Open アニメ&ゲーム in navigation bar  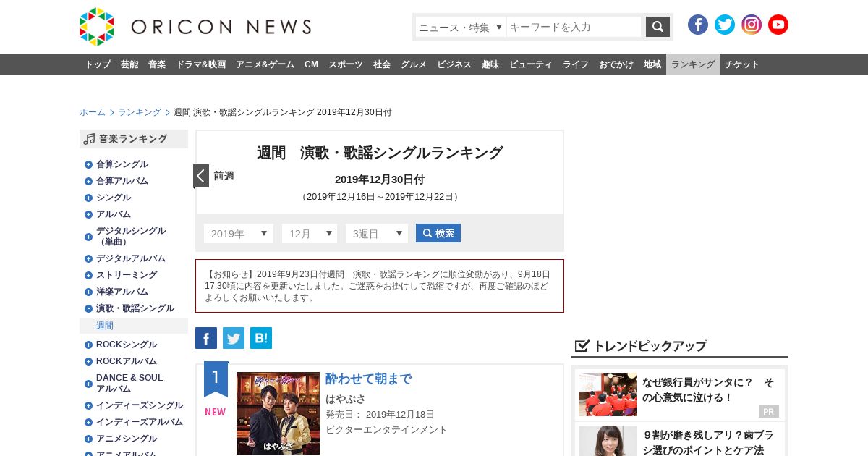coord(265,64)
